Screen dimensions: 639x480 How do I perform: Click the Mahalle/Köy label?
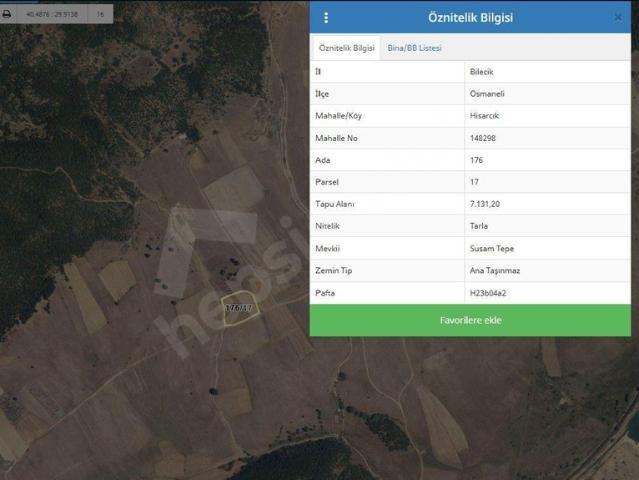338,116
